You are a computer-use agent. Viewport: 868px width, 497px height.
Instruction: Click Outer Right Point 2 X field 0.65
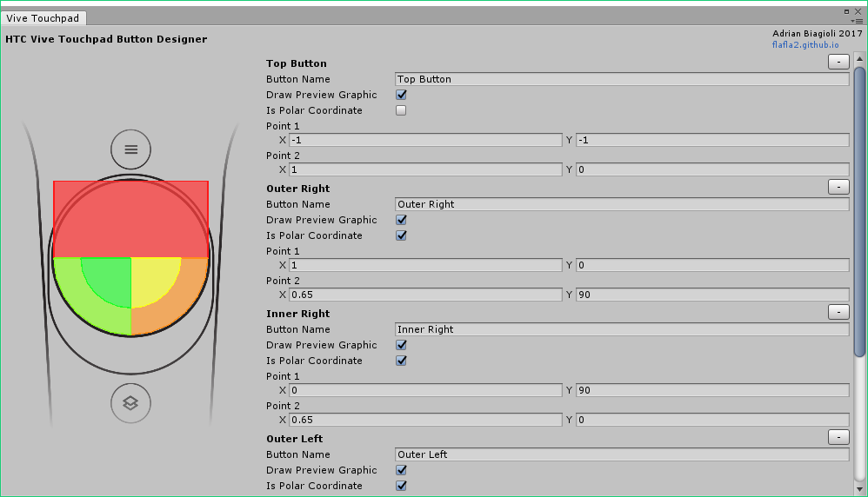click(425, 294)
